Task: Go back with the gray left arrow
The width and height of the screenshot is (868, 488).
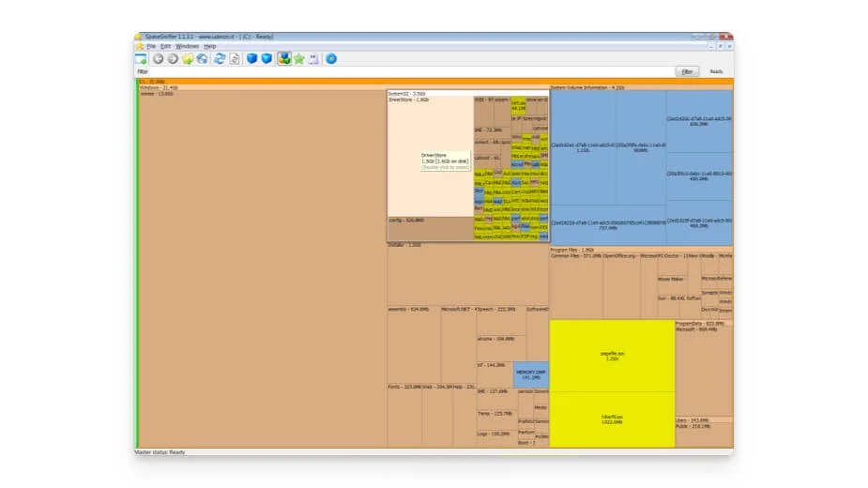Action: (x=159, y=59)
